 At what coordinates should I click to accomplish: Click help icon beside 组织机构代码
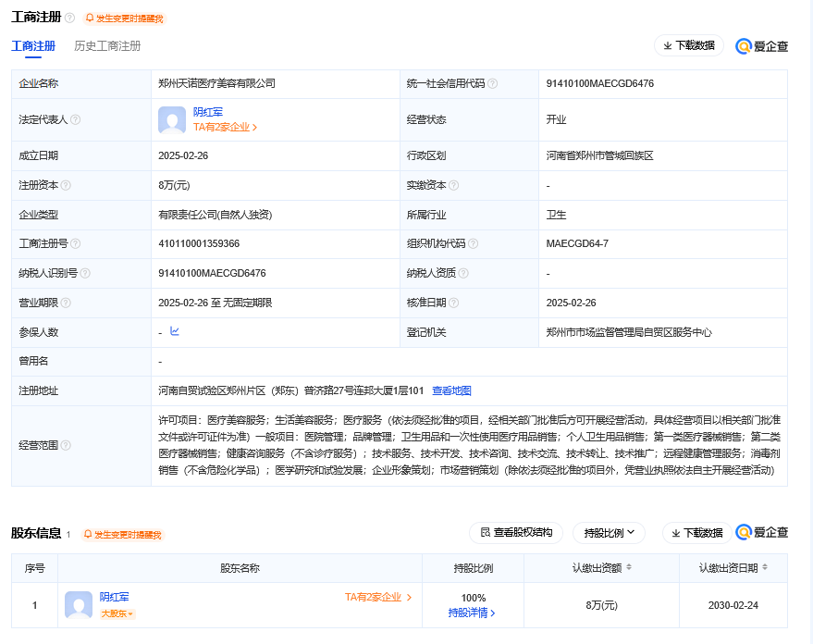473,243
